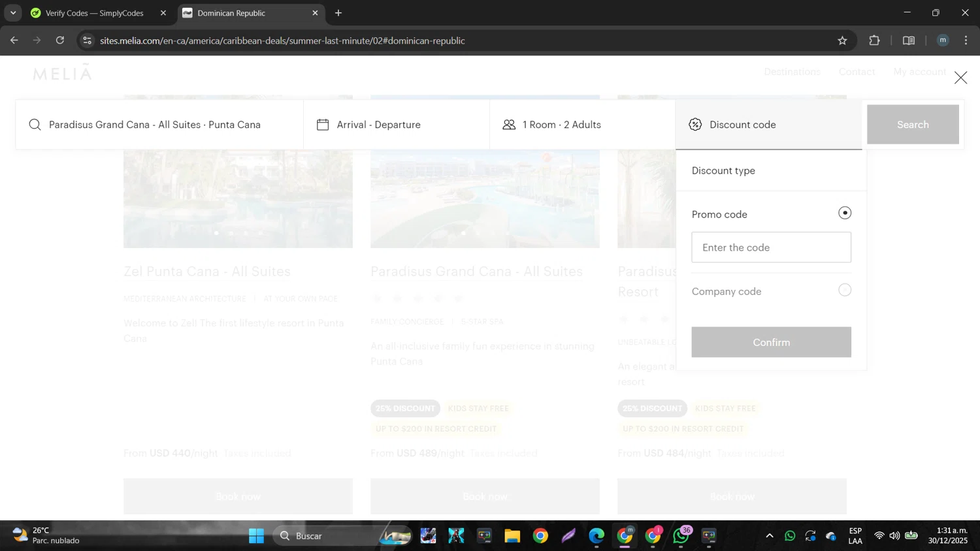The width and height of the screenshot is (980, 551).
Task: Open the Chrome three-dot menu
Action: click(x=966, y=40)
